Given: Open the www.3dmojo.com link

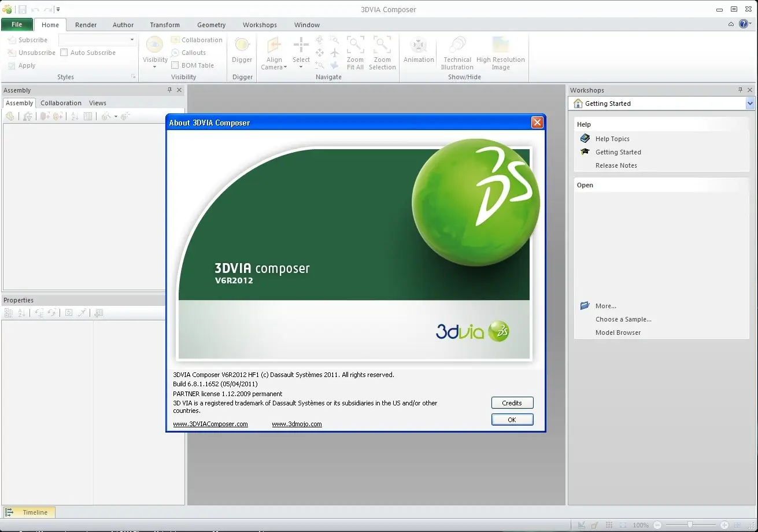Looking at the screenshot, I should (297, 424).
